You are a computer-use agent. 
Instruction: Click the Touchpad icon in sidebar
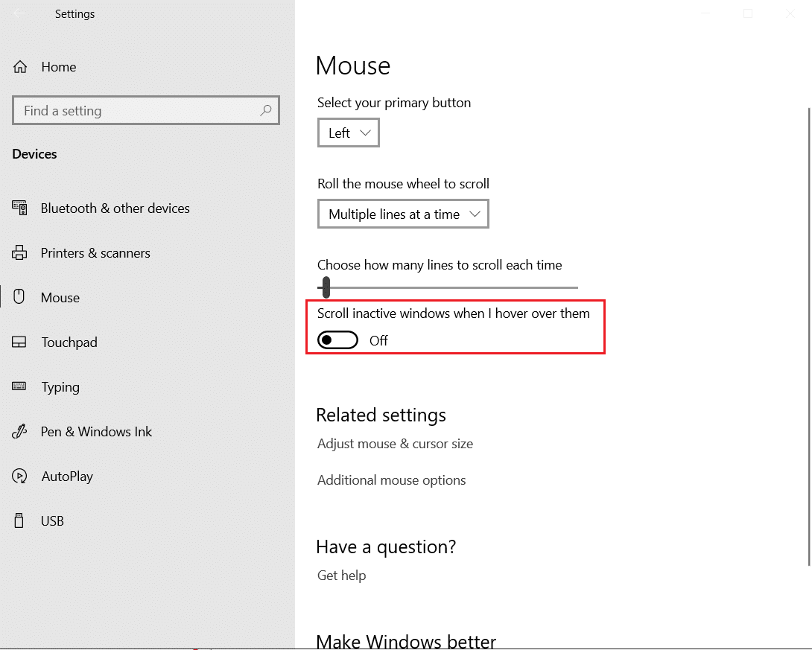(x=19, y=342)
